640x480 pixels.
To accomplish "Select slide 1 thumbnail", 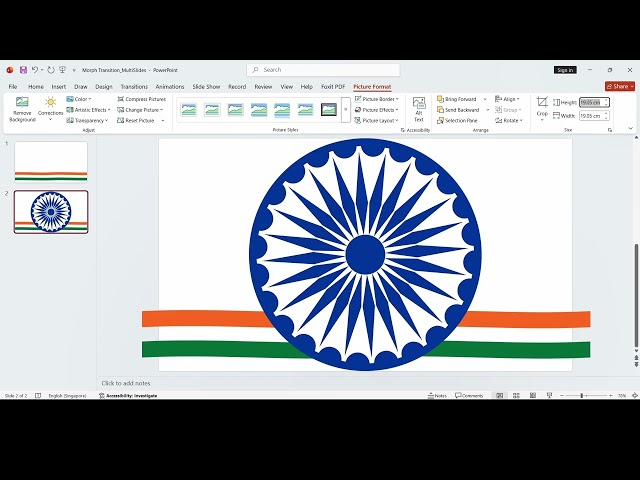I will 51,162.
